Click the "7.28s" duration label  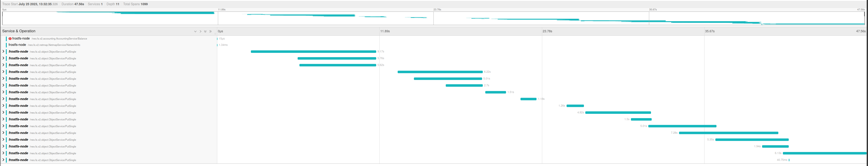[x=674, y=133]
